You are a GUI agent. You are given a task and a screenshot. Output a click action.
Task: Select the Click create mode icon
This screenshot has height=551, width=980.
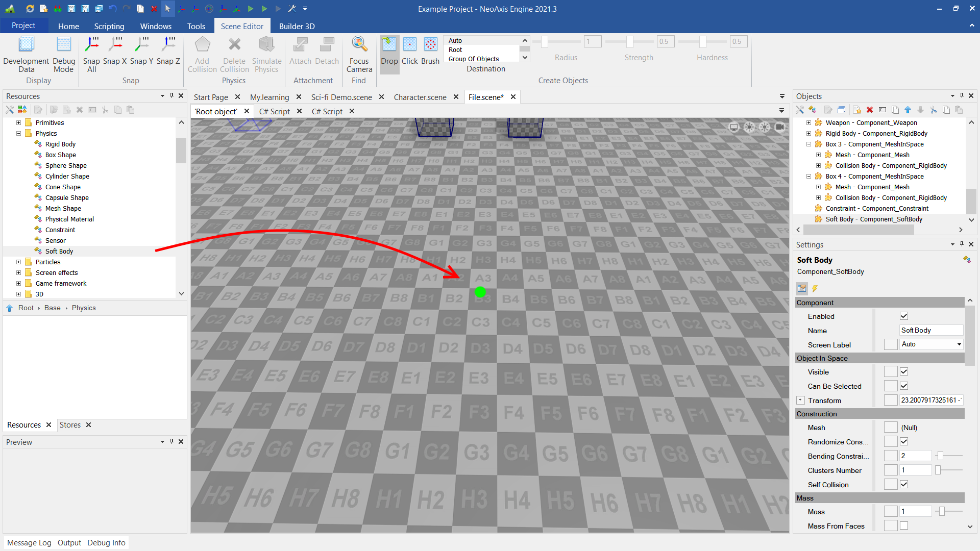pyautogui.click(x=409, y=45)
